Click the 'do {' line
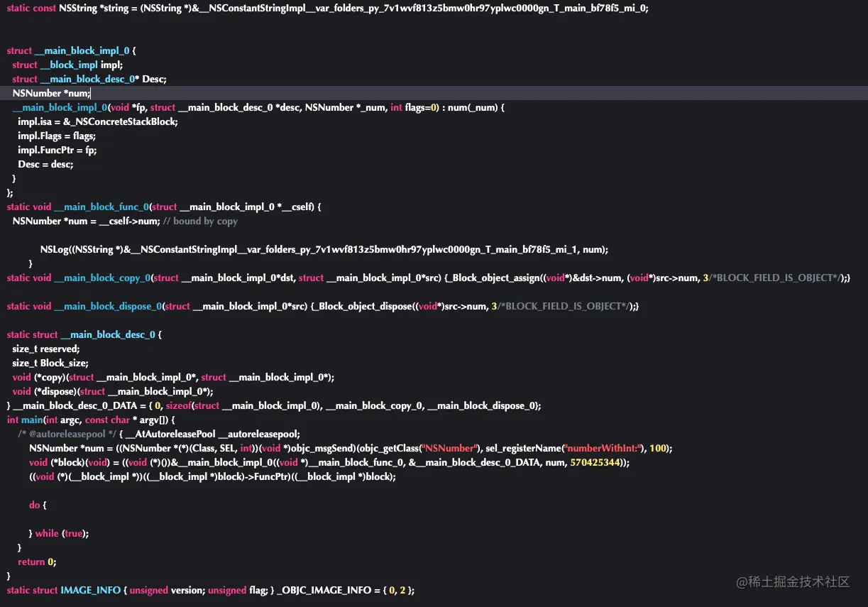Screen dimensions: 868x607 point(38,505)
